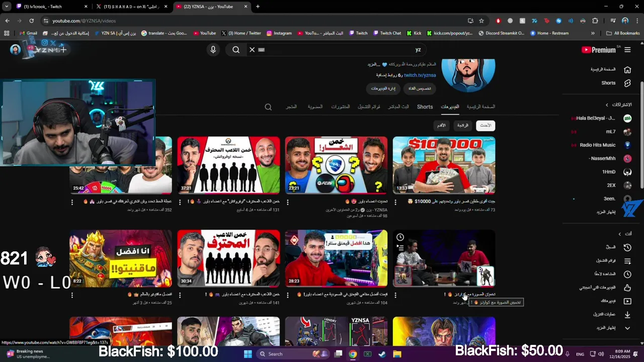The height and width of the screenshot is (362, 644).
Task: Open the 28:23 red-hoodie video thumbnail
Action: [336, 258]
